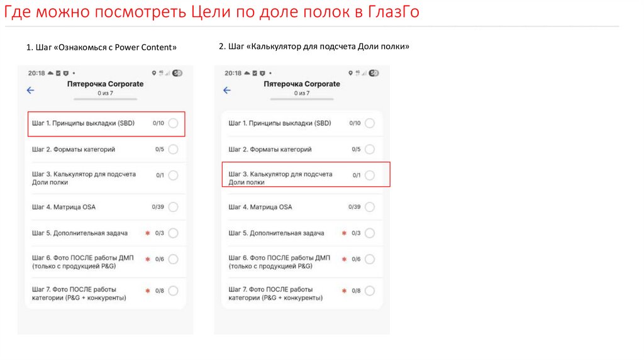Click 0/5 counter in right screen
Screen dimensions: 644x361
[356, 149]
